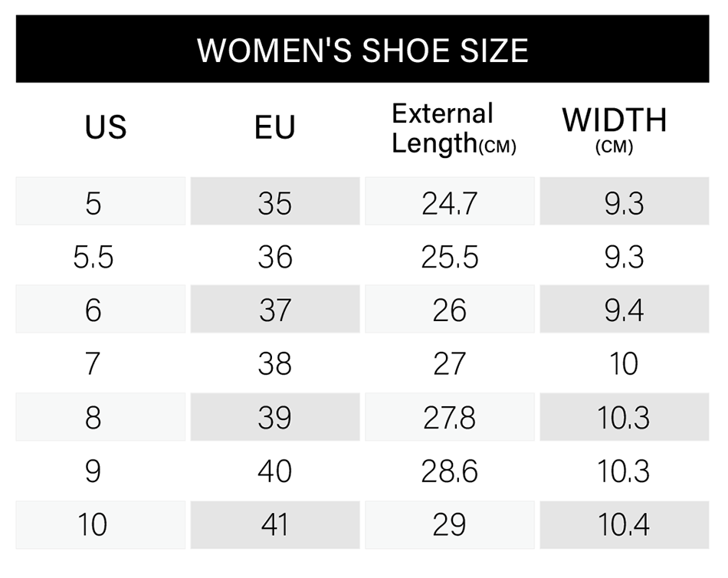Image resolution: width=728 pixels, height=578 pixels.
Task: Click width 9.4 cell
Action: pyautogui.click(x=625, y=309)
